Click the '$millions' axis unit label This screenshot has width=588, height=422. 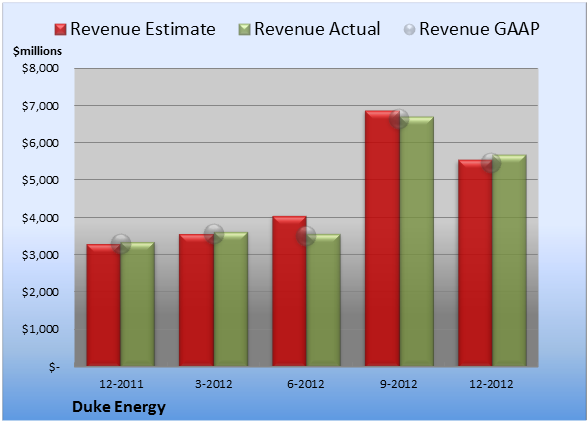(37, 51)
